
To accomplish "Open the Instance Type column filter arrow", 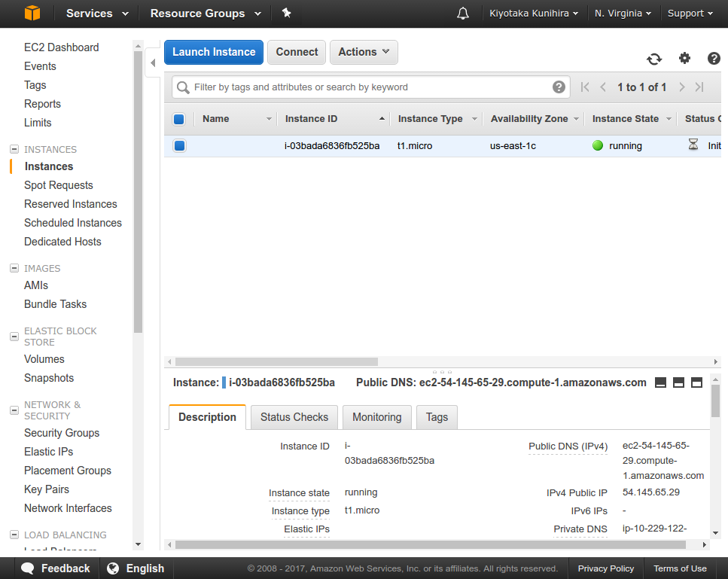I will (x=474, y=119).
